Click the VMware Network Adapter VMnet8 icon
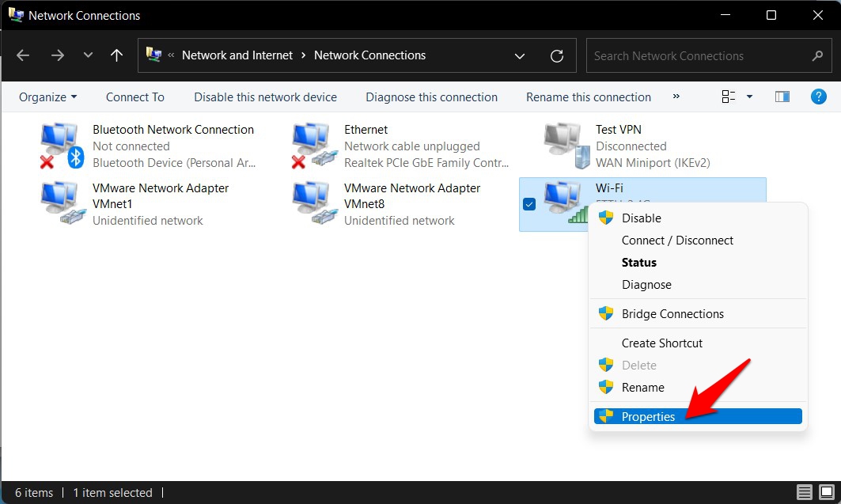This screenshot has height=504, width=841. [313, 204]
